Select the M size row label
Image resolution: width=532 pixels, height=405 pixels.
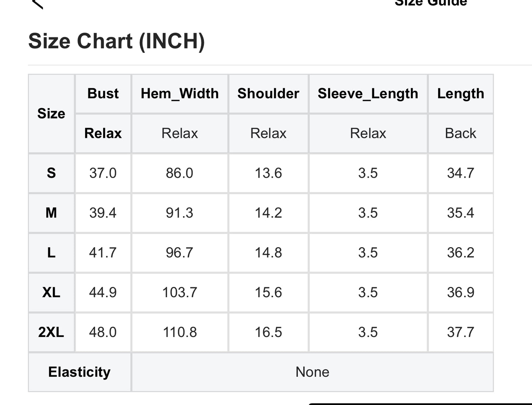point(51,213)
